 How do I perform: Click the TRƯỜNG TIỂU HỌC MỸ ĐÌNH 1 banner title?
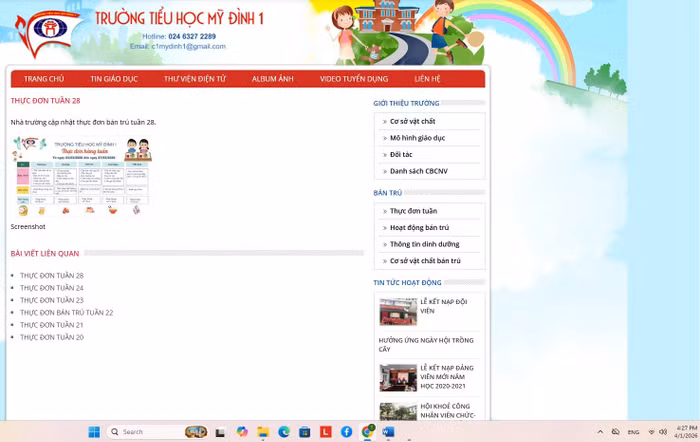tap(179, 18)
